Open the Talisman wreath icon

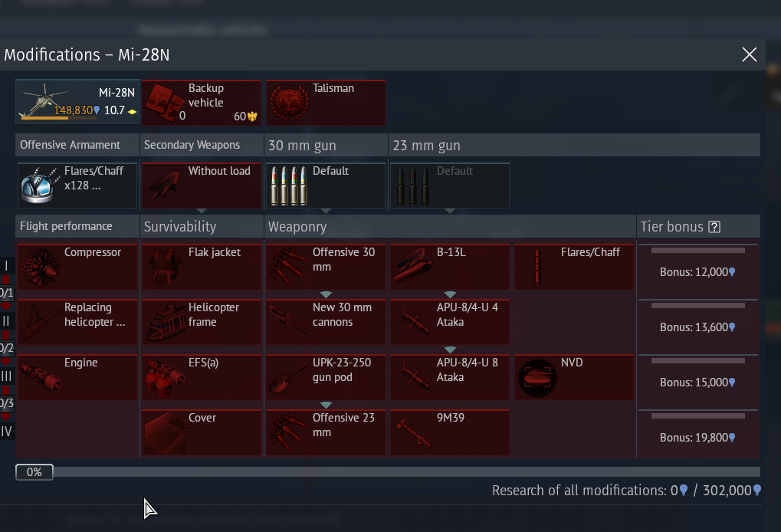coord(289,103)
